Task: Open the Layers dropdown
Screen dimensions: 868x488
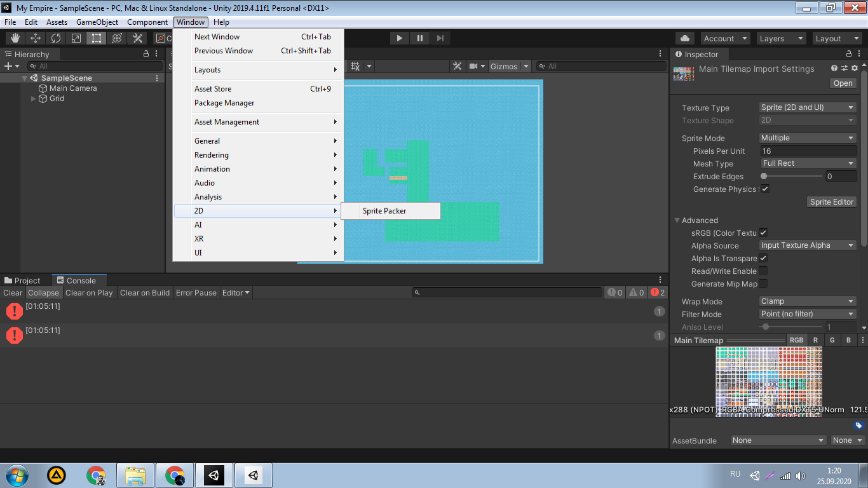Action: tap(781, 38)
